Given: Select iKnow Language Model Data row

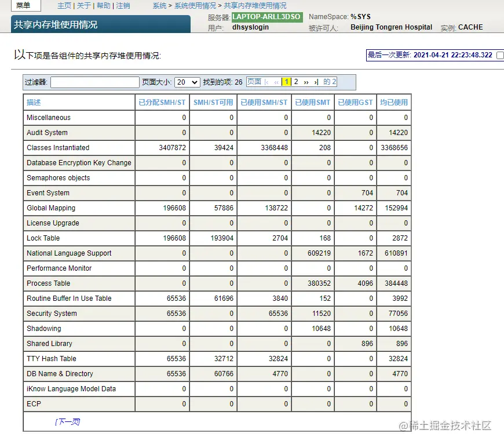Looking at the screenshot, I should pyautogui.click(x=217, y=389).
